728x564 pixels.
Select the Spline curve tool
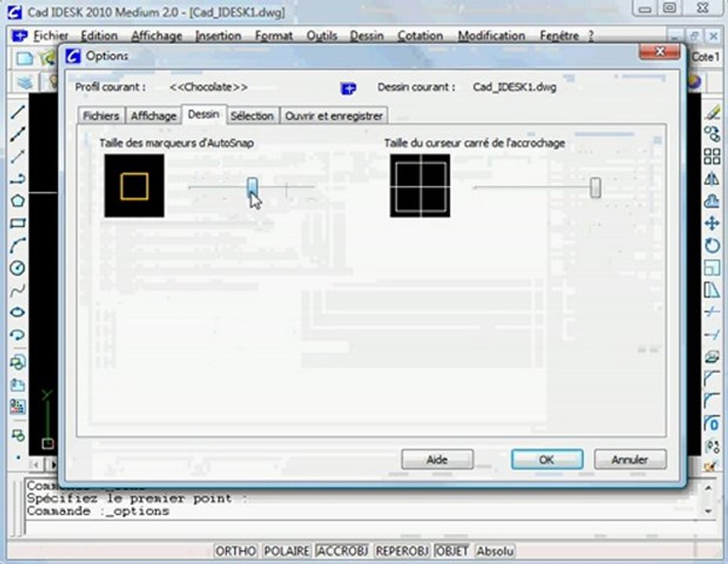18,291
